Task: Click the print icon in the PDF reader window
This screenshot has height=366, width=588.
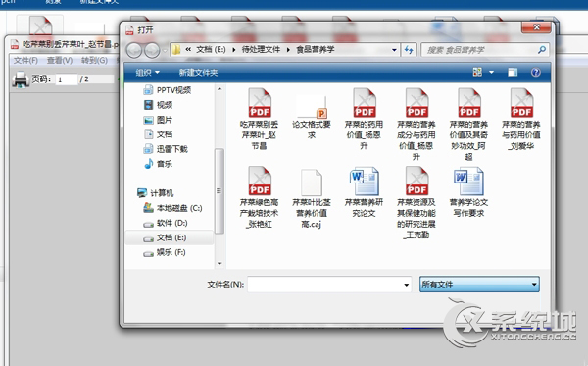Action: coord(21,79)
